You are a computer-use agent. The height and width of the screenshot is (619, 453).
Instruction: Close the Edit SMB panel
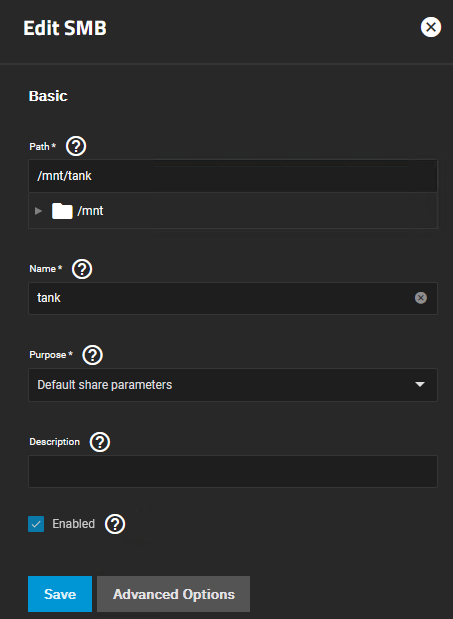tap(431, 27)
